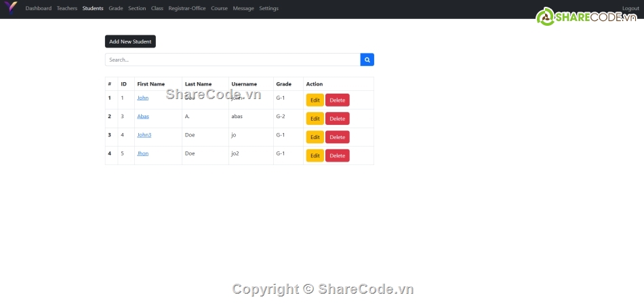Go to the Teachers page

pyautogui.click(x=67, y=9)
